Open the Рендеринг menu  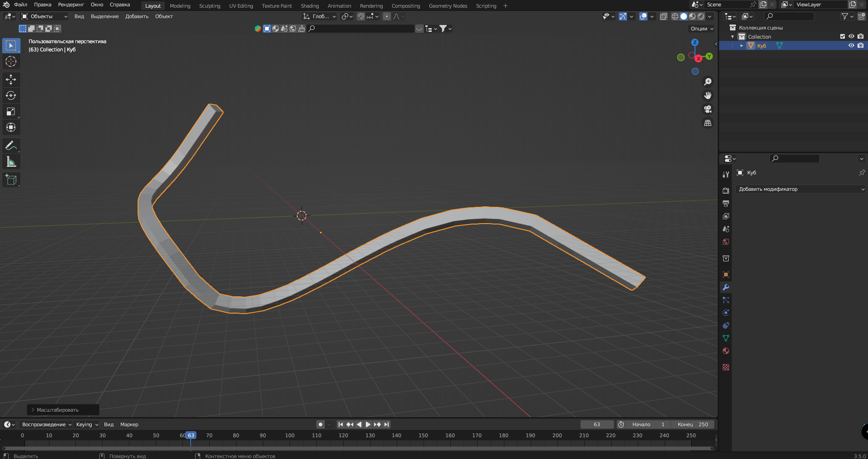pyautogui.click(x=71, y=5)
